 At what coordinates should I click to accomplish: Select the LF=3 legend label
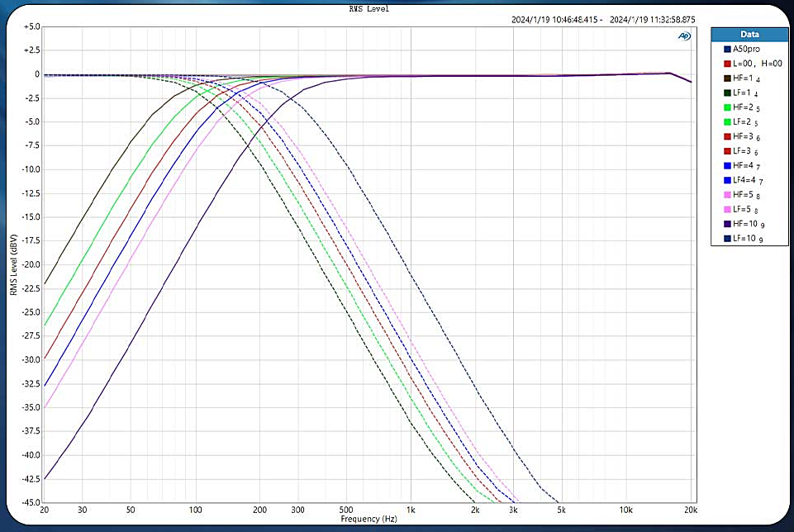click(745, 151)
